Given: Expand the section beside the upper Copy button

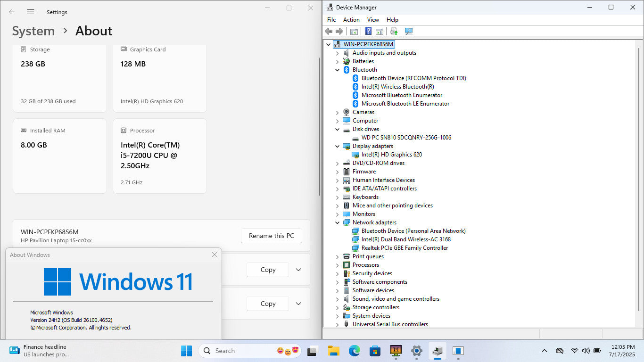Looking at the screenshot, I should pos(298,270).
